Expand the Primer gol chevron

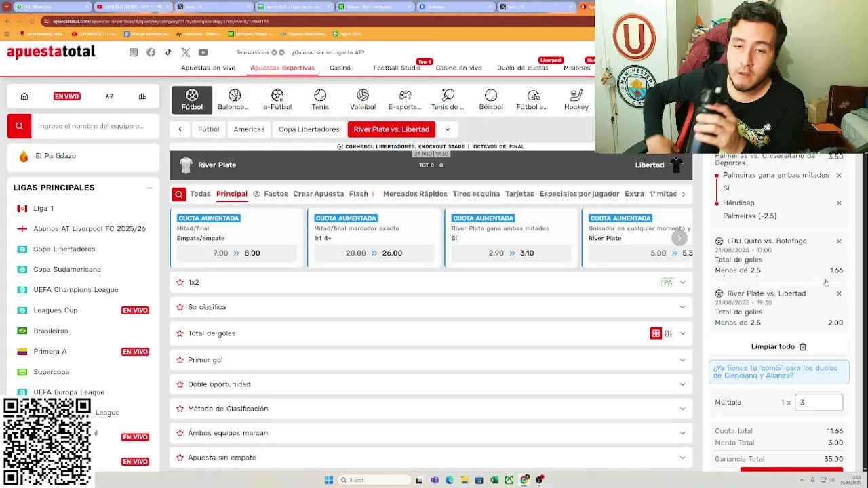682,360
